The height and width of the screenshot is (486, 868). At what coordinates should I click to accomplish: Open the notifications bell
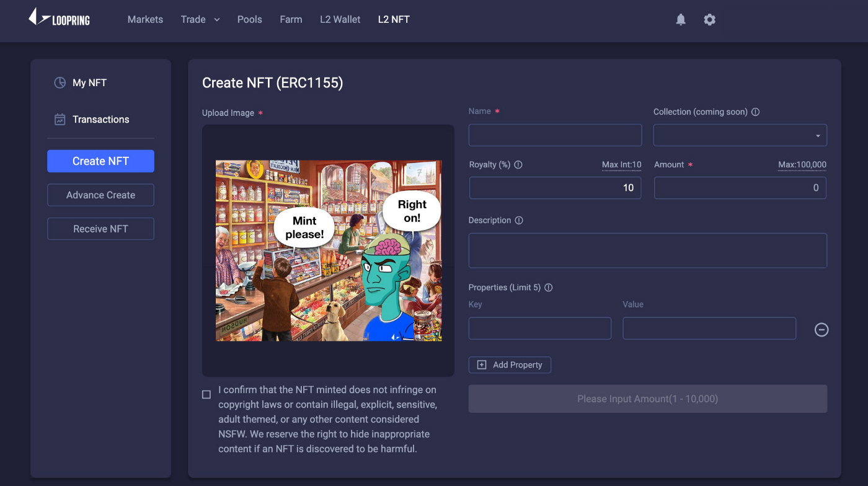point(681,20)
